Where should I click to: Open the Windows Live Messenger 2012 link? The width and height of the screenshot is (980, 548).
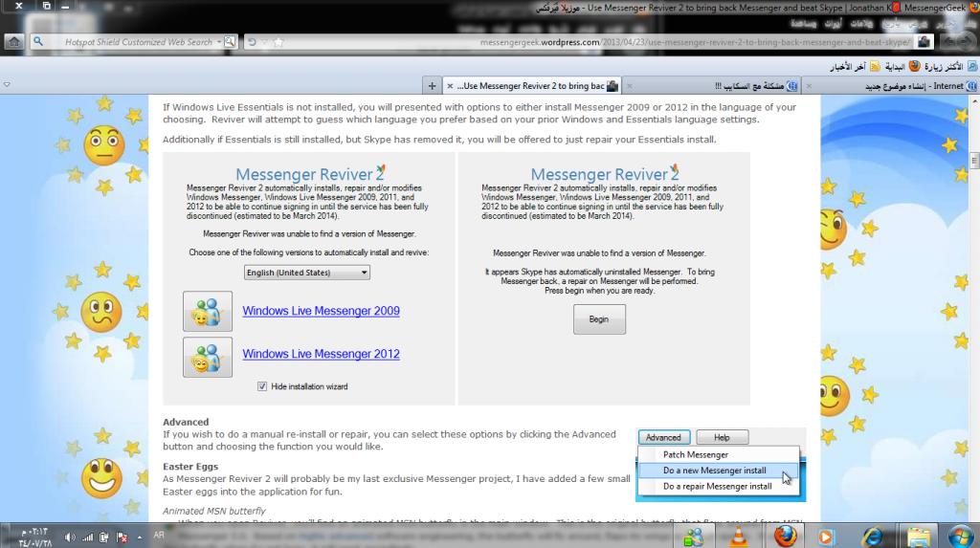[321, 354]
